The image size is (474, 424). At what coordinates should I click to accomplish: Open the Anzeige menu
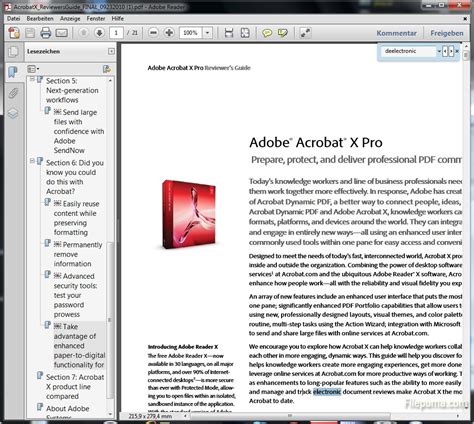point(70,19)
